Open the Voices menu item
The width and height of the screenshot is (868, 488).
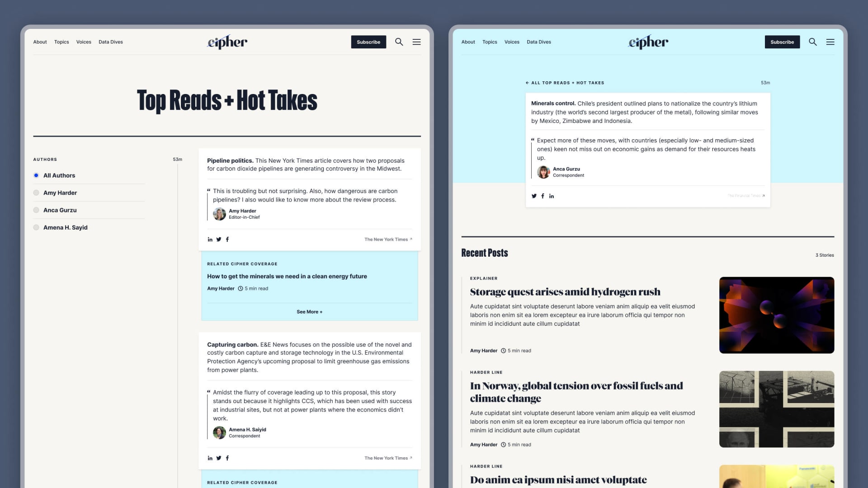coord(84,41)
